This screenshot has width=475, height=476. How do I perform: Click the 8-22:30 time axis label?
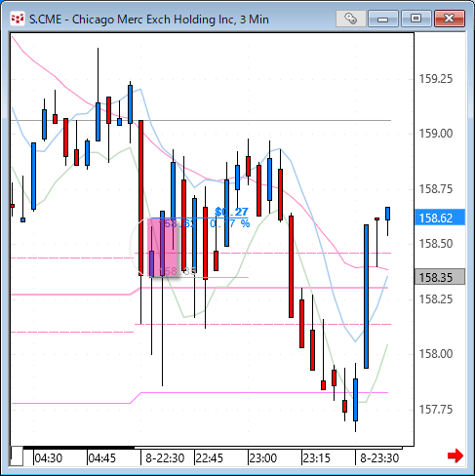(165, 458)
